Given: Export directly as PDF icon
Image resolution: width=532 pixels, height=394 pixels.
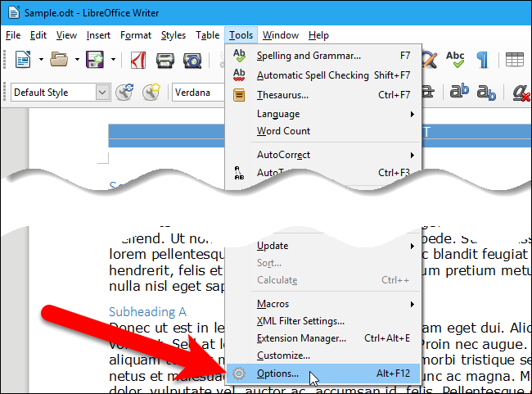Looking at the screenshot, I should click(138, 60).
